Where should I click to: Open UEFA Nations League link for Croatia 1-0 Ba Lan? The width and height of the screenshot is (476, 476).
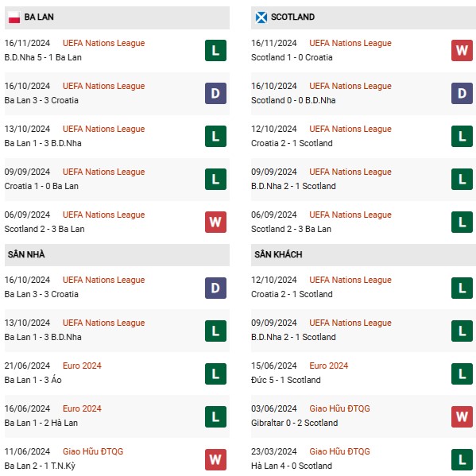pos(103,172)
